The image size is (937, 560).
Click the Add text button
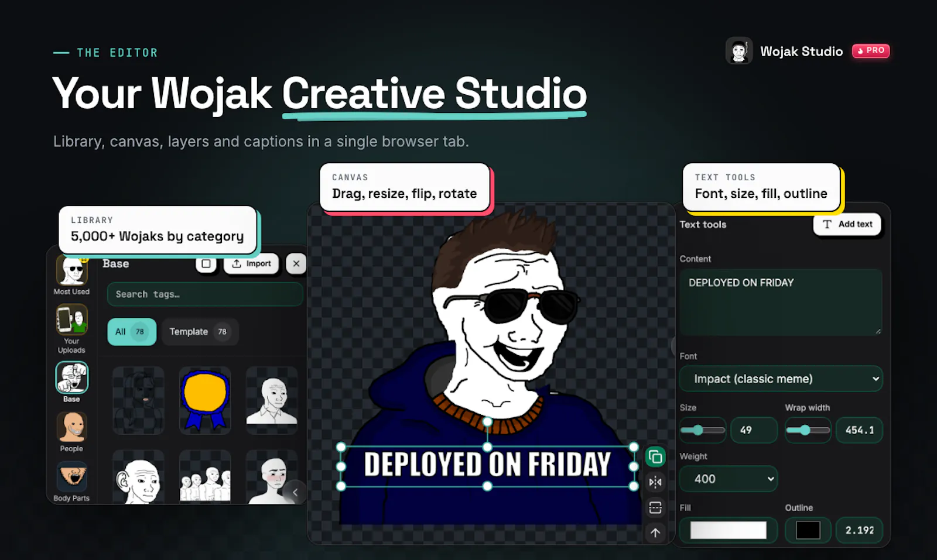pos(847,224)
